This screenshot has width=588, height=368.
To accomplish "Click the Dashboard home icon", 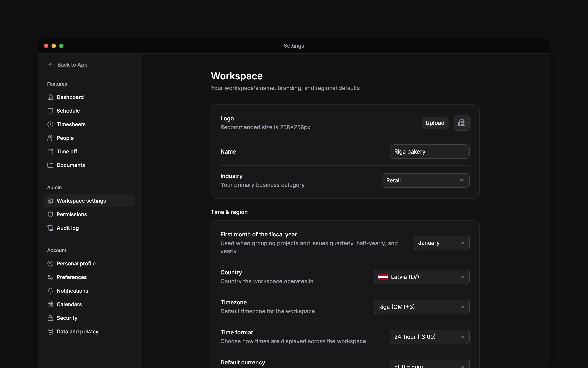I will (x=50, y=97).
